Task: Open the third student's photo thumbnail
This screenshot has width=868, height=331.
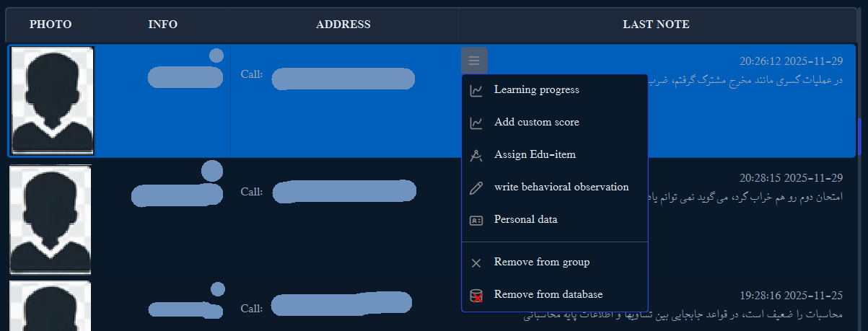Action: 50,306
